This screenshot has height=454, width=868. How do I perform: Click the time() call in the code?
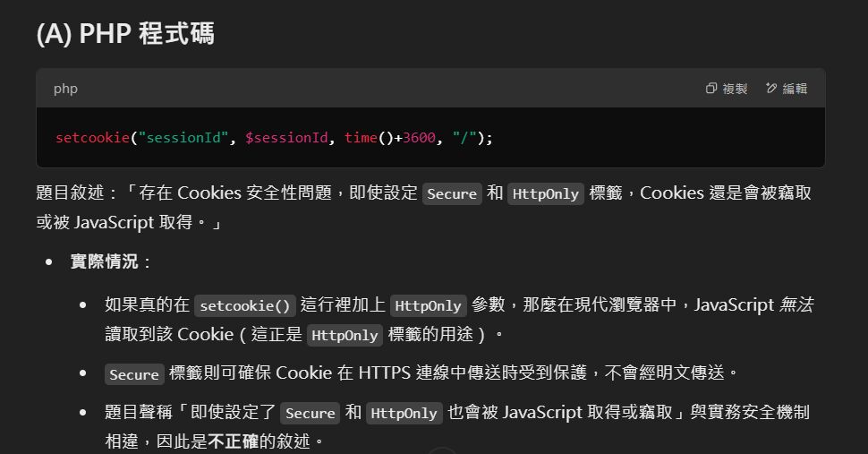365,138
